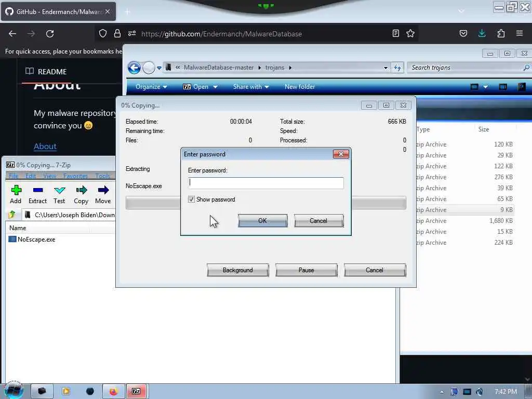The height and width of the screenshot is (399, 532).
Task: Open Firefox downloads panel
Action: coord(482,33)
